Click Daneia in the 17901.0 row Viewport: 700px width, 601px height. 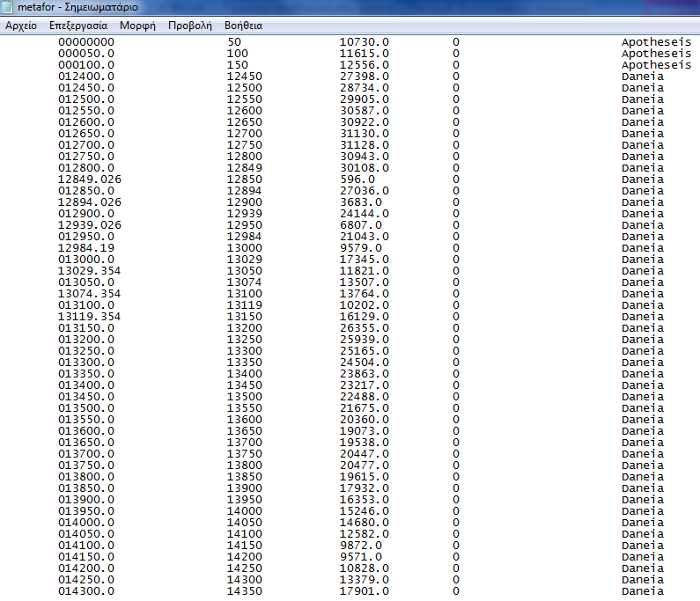[643, 591]
